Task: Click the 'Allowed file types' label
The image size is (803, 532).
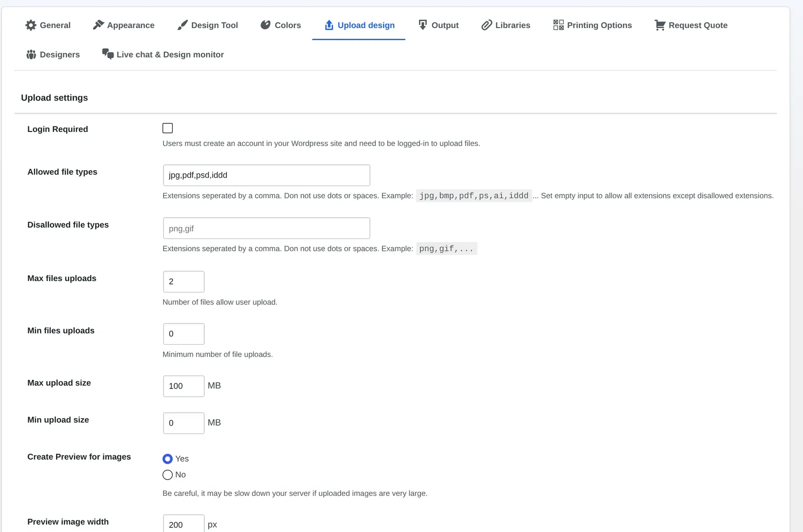Action: click(x=62, y=172)
